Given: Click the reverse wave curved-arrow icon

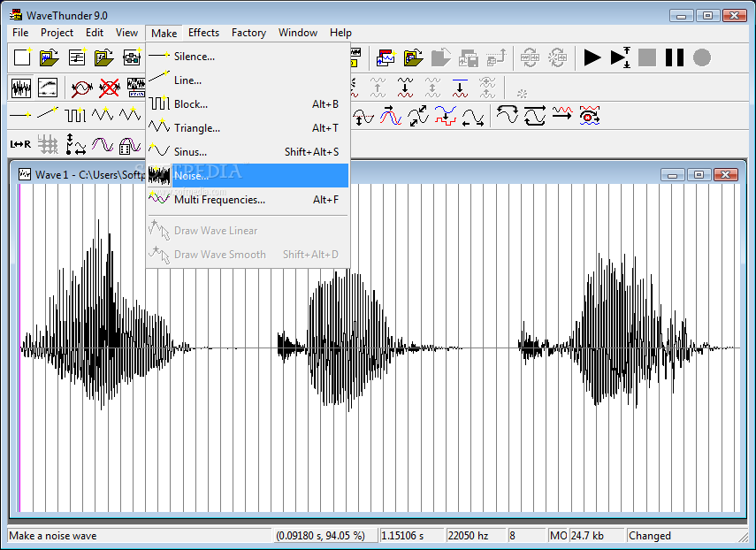Looking at the screenshot, I should click(x=508, y=115).
